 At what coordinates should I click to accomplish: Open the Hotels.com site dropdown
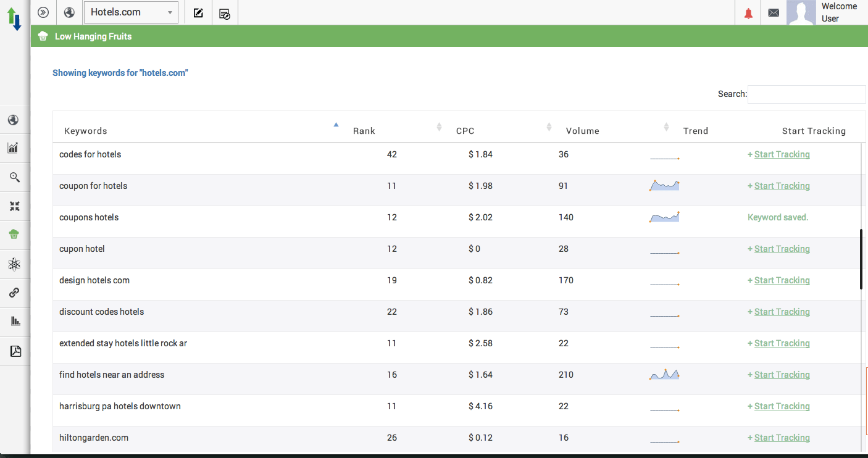point(131,12)
